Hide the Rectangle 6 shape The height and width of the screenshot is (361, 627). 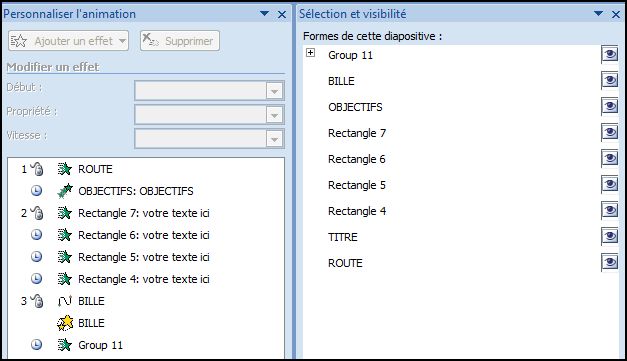610,159
